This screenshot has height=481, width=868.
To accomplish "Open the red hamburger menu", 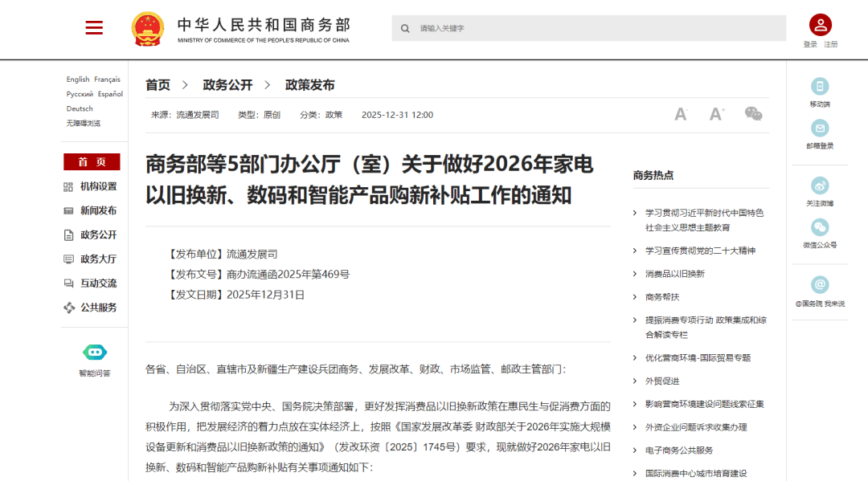I will coord(94,28).
